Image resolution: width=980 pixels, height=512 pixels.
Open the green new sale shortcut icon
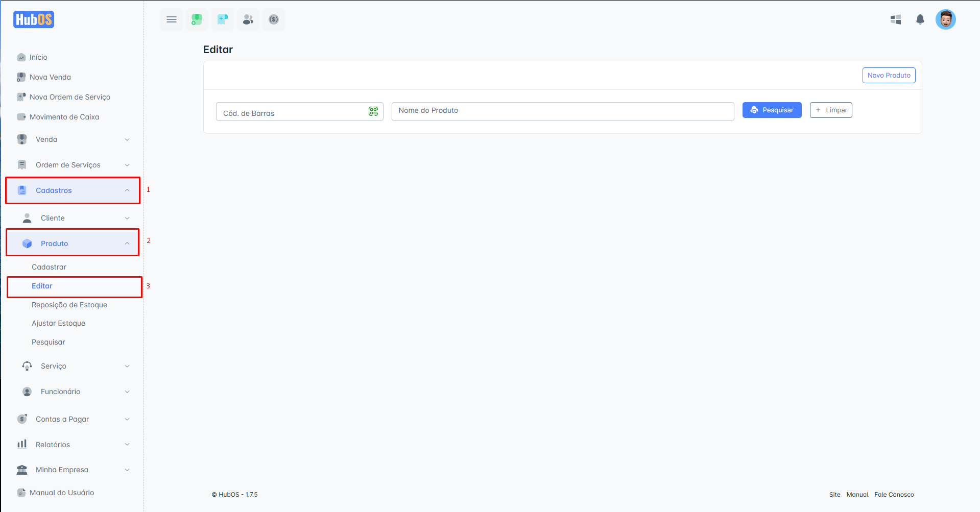click(197, 19)
